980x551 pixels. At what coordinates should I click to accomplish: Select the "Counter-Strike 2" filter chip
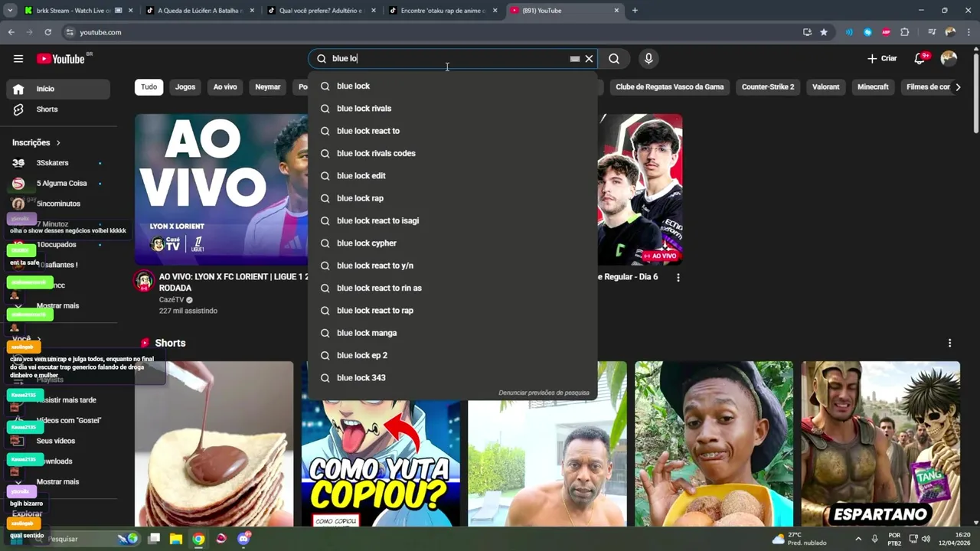(768, 86)
